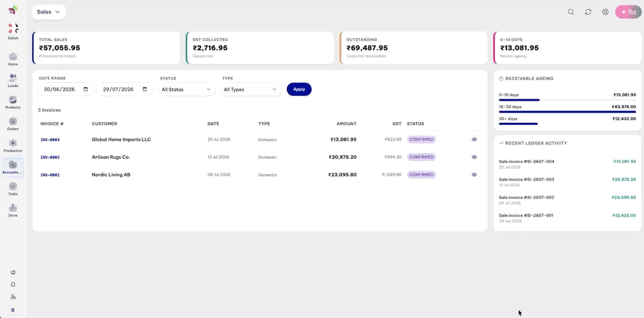Click the search icon in header
Image resolution: width=644 pixels, height=318 pixels.
pos(571,12)
